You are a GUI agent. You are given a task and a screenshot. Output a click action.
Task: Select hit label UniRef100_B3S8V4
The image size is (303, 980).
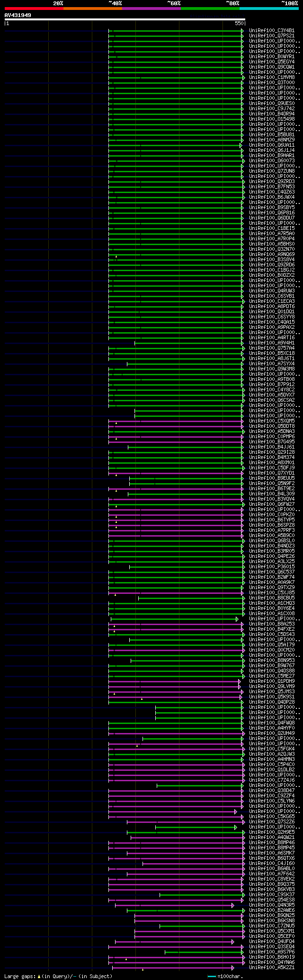(x=272, y=260)
